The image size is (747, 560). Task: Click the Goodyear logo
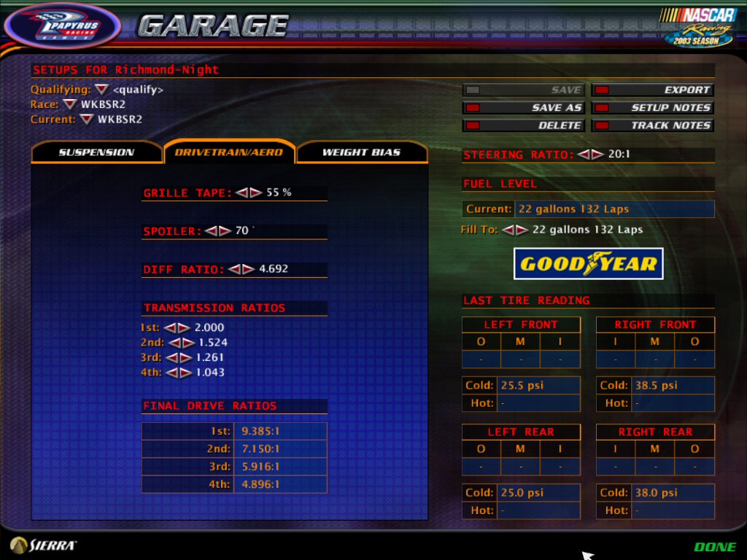click(588, 263)
